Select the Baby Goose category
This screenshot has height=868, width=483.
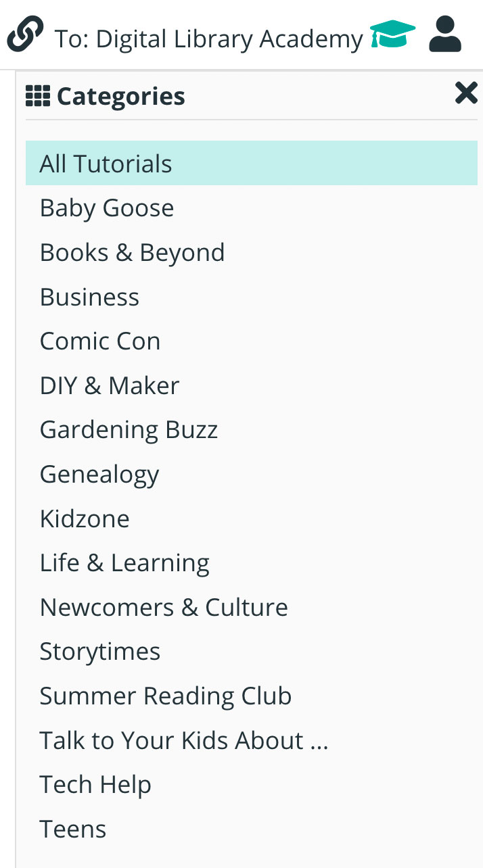click(107, 208)
